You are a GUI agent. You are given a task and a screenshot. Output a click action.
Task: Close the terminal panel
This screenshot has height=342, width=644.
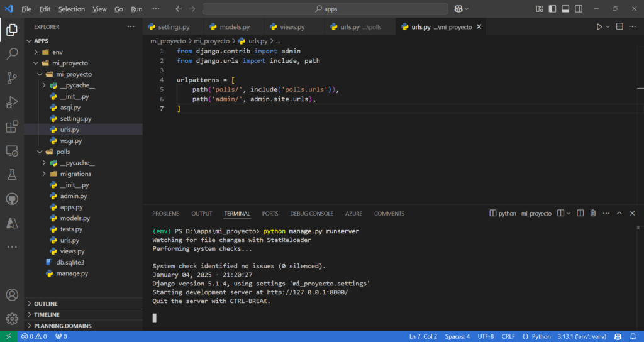pyautogui.click(x=633, y=213)
